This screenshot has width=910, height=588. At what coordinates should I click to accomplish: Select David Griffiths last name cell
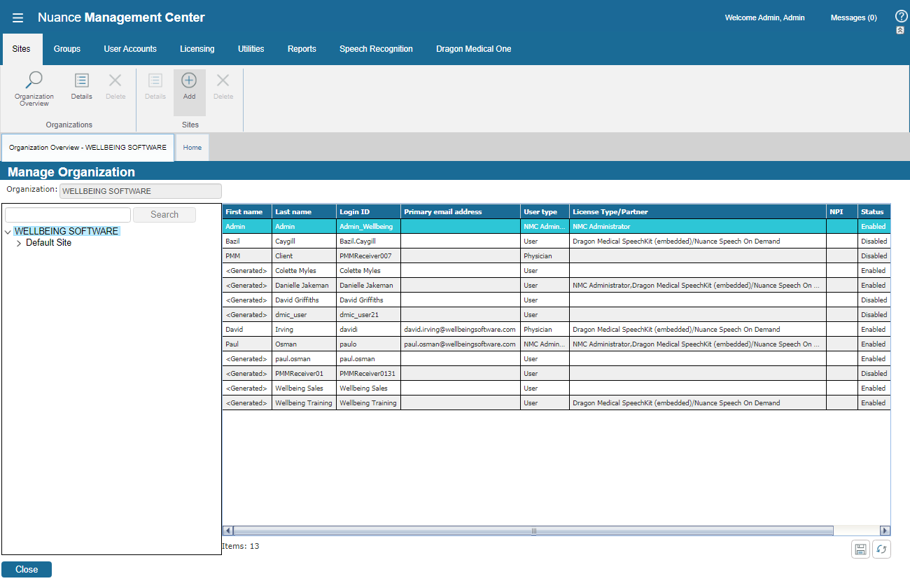[x=304, y=300]
